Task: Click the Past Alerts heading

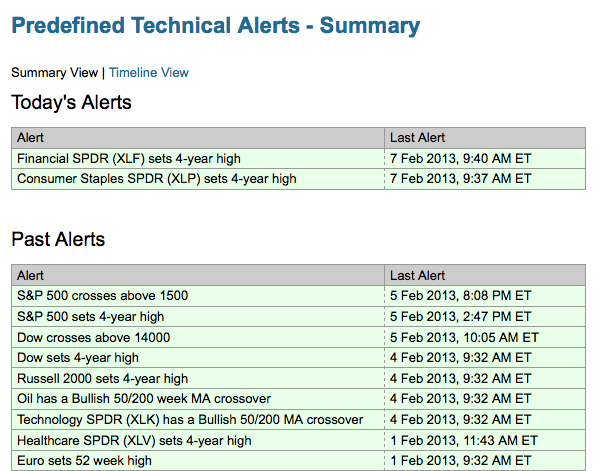Action: pyautogui.click(x=58, y=239)
